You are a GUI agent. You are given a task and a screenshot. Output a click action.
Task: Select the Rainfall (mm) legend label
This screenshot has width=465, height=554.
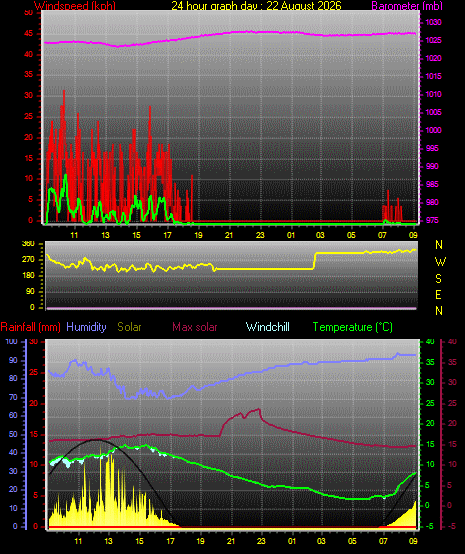coord(30,327)
